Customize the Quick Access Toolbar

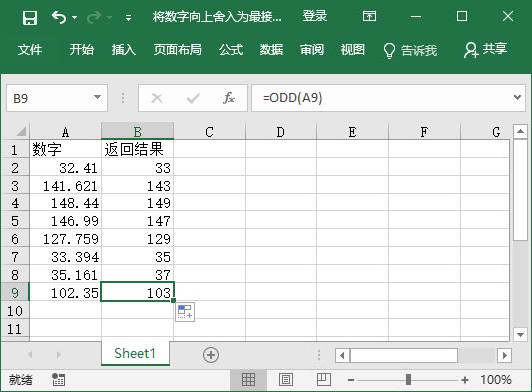tap(128, 18)
